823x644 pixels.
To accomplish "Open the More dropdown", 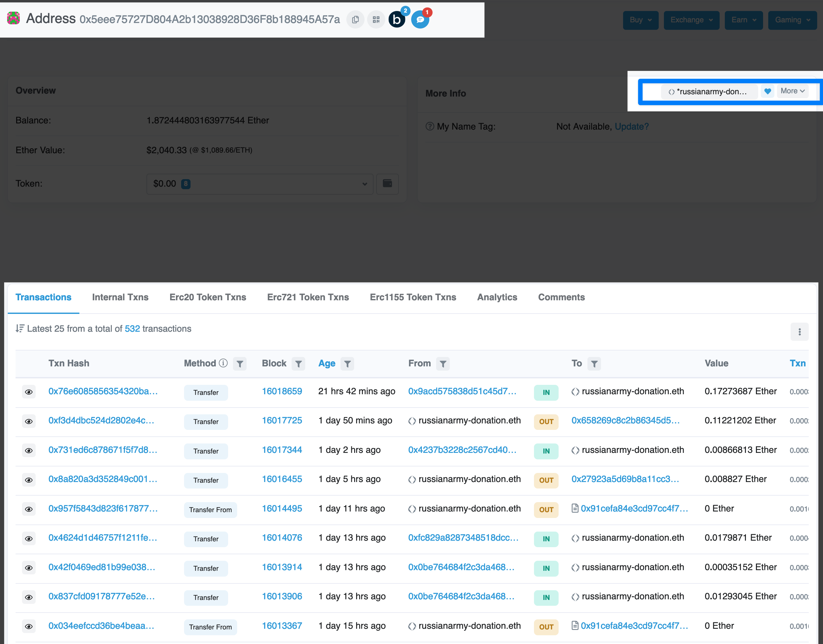I will [793, 91].
